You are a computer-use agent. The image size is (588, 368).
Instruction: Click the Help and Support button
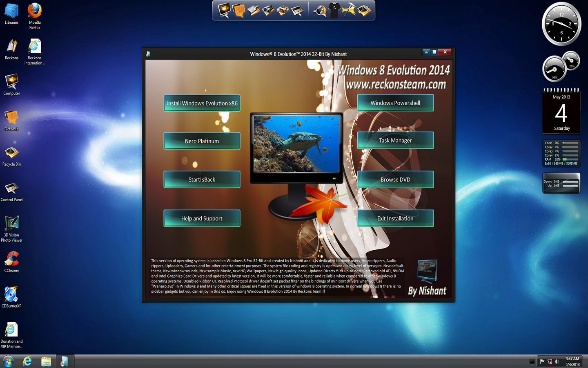point(202,218)
